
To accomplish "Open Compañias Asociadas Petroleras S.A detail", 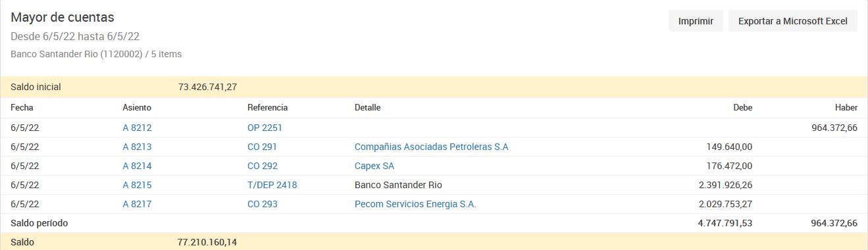I will click(x=432, y=147).
